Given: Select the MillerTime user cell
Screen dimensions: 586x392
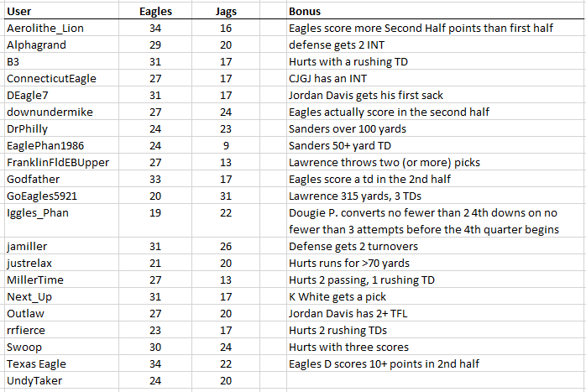Looking at the screenshot, I should point(35,280).
